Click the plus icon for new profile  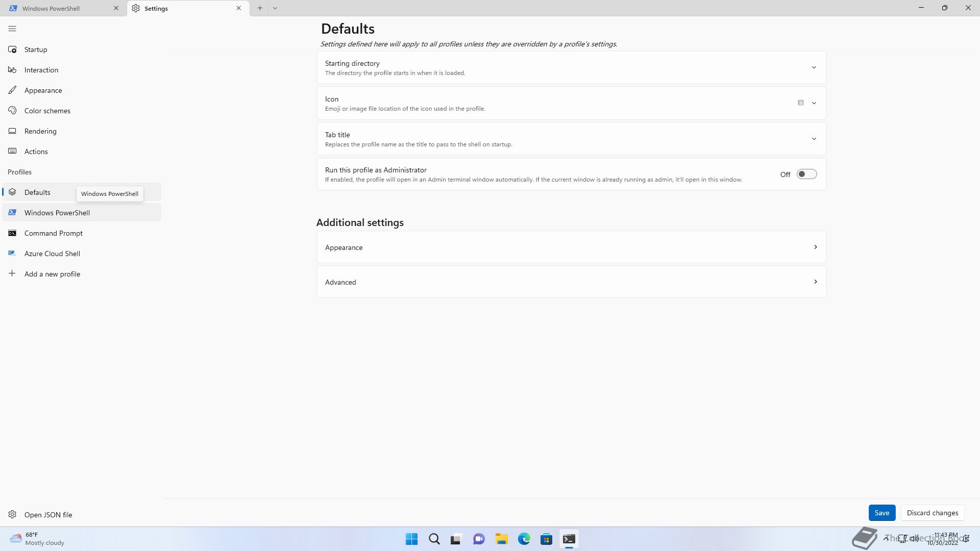(x=12, y=274)
